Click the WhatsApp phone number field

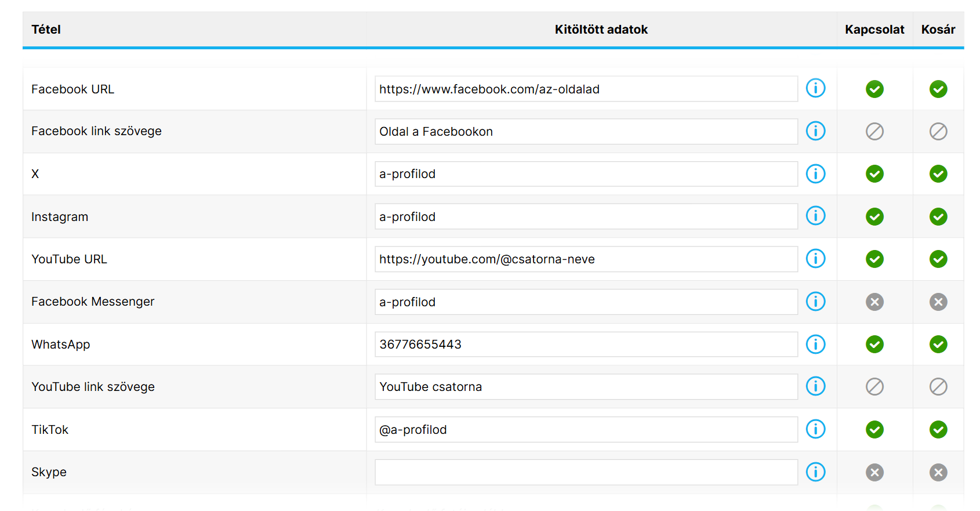click(x=586, y=345)
